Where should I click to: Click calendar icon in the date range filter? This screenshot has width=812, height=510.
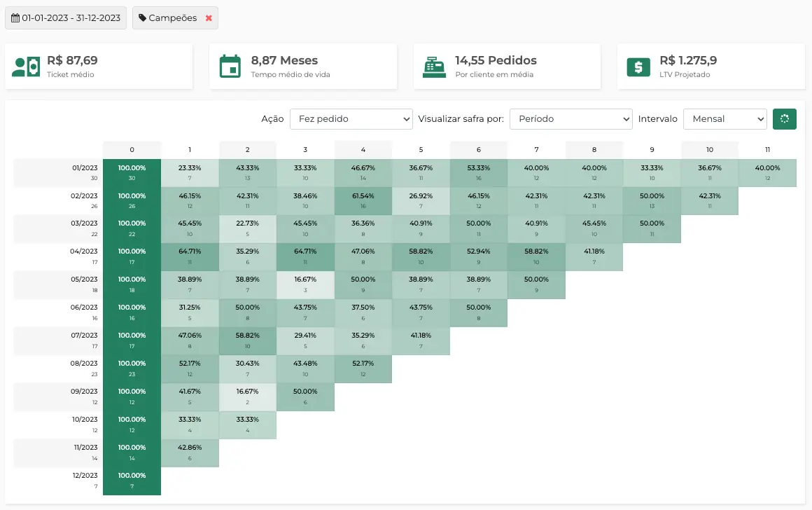coord(16,18)
